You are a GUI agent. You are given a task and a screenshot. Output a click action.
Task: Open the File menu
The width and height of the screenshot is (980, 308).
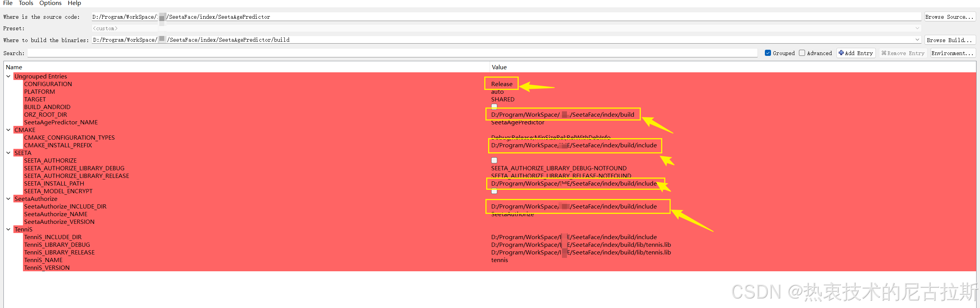[8, 3]
